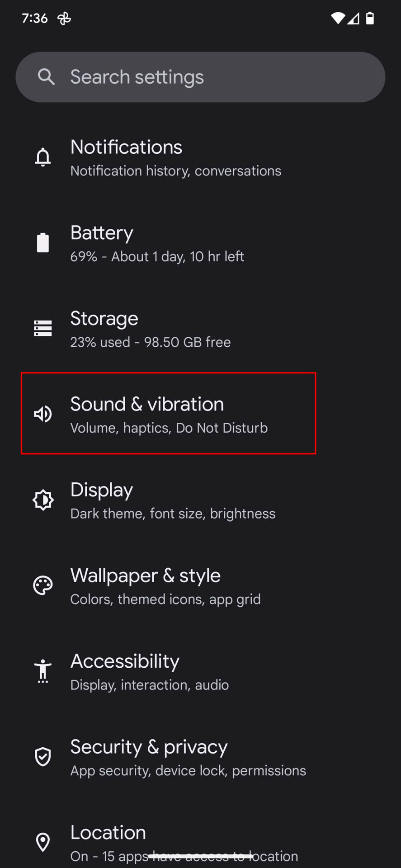401x868 pixels.
Task: Open Accessibility settings
Action: 149,671
